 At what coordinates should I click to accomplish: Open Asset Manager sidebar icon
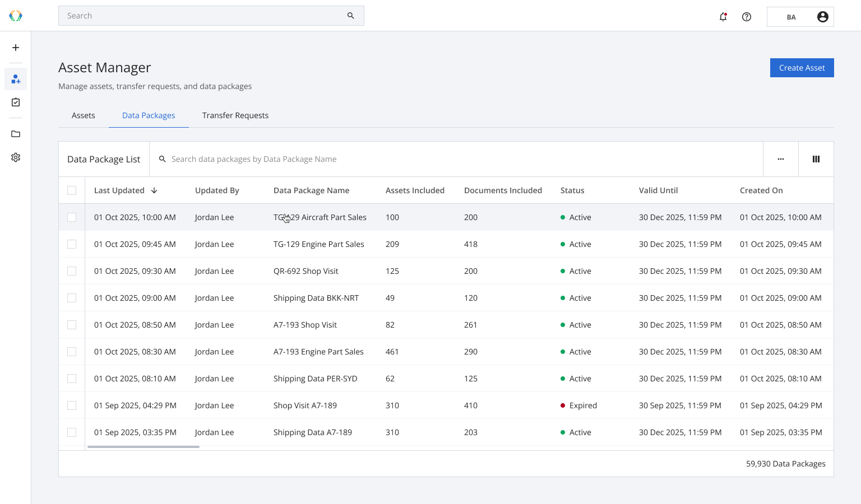click(16, 79)
